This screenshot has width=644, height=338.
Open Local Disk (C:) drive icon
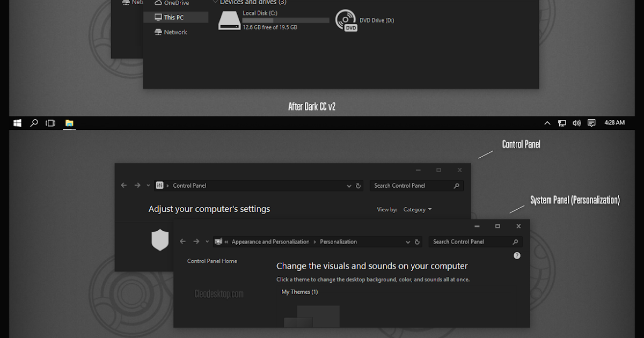coord(229,20)
